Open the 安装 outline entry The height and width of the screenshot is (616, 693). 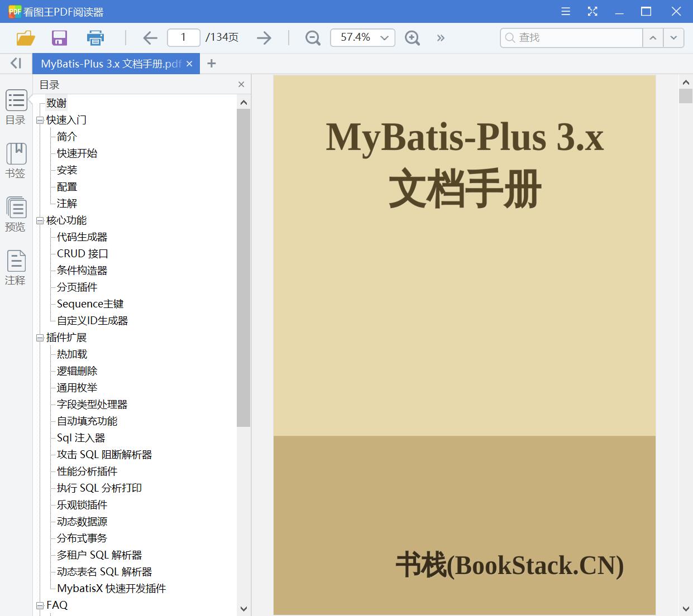pos(67,170)
